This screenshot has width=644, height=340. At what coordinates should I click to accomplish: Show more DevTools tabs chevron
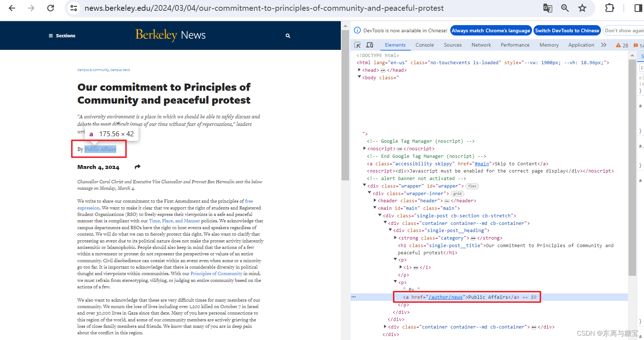604,45
